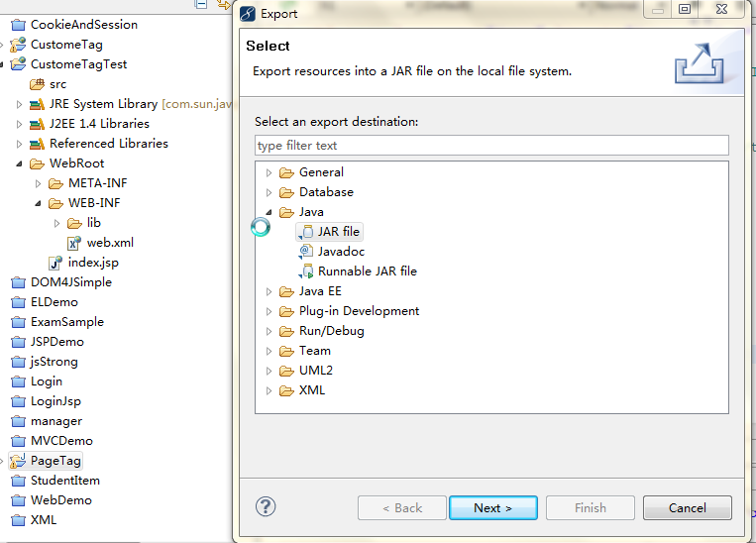The image size is (756, 543).
Task: Collapse the WebRoot folder
Action: [19, 163]
